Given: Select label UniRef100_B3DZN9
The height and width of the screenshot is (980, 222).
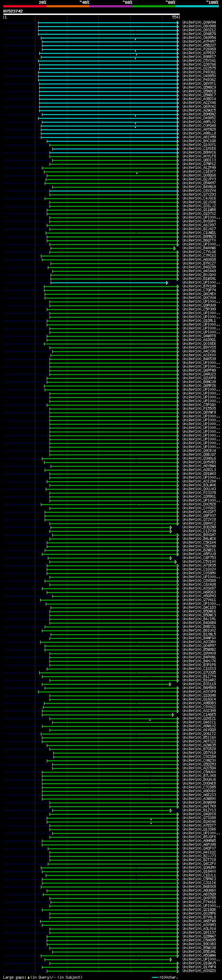Looking at the screenshot, I should coord(199,527).
